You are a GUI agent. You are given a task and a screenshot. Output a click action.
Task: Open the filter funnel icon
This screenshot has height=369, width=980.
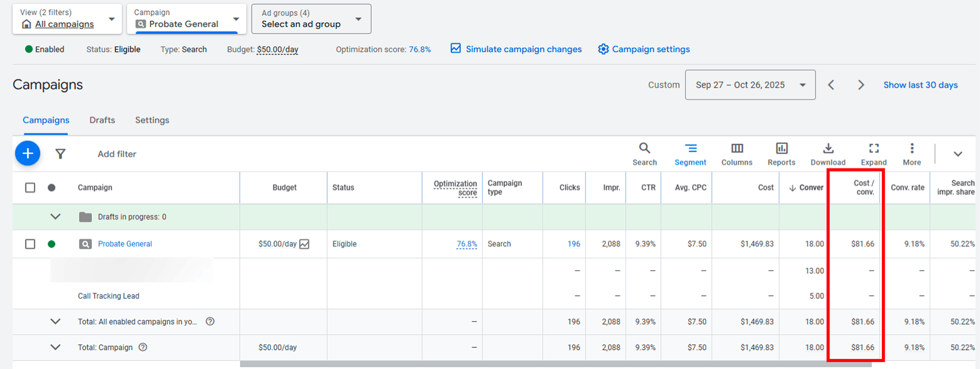(x=60, y=154)
